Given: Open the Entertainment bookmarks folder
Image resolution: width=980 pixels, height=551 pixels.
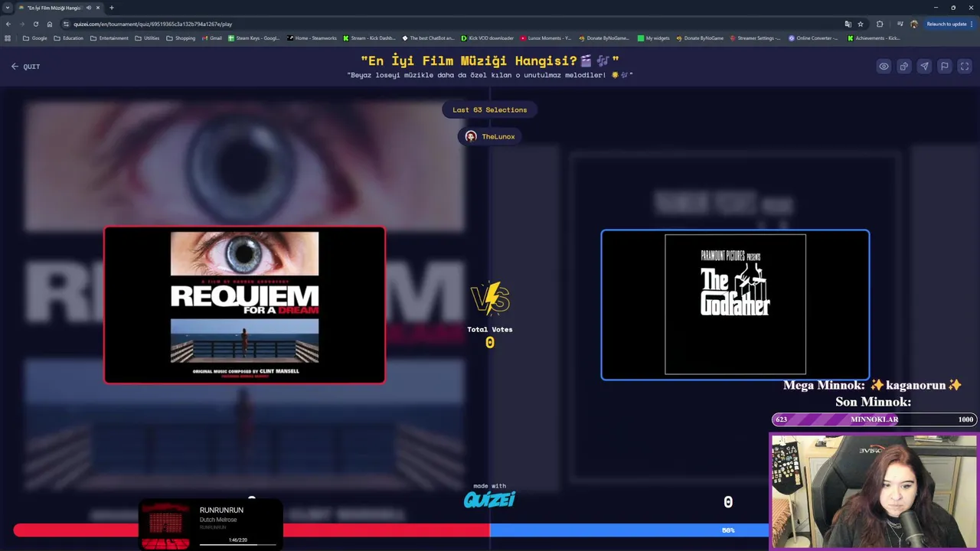Looking at the screenshot, I should (109, 38).
